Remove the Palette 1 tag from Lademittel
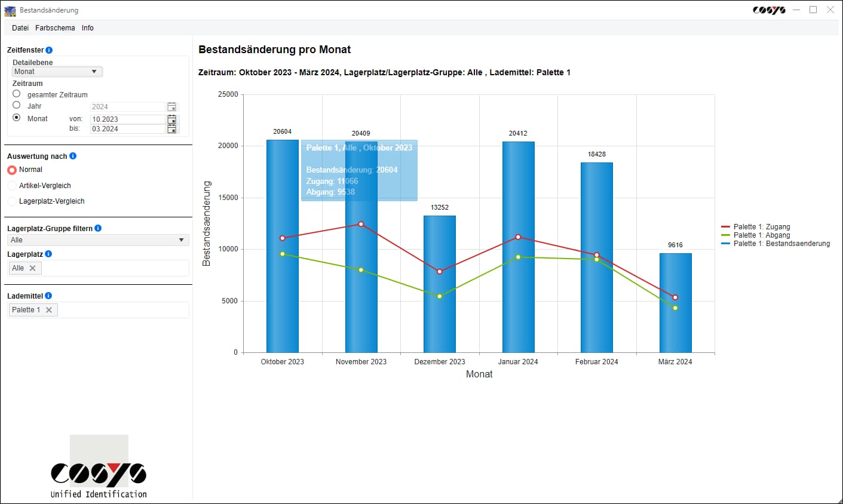This screenshot has width=843, height=504. [49, 310]
